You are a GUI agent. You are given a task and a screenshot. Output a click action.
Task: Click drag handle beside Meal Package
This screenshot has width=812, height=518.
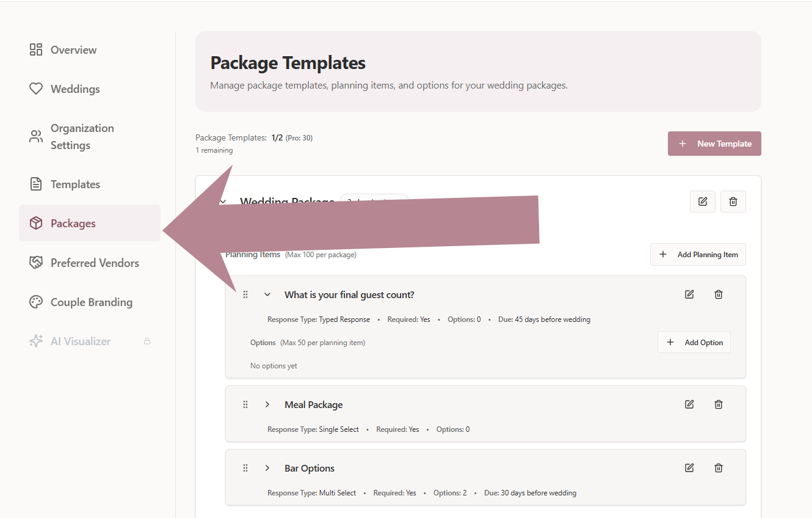[245, 404]
